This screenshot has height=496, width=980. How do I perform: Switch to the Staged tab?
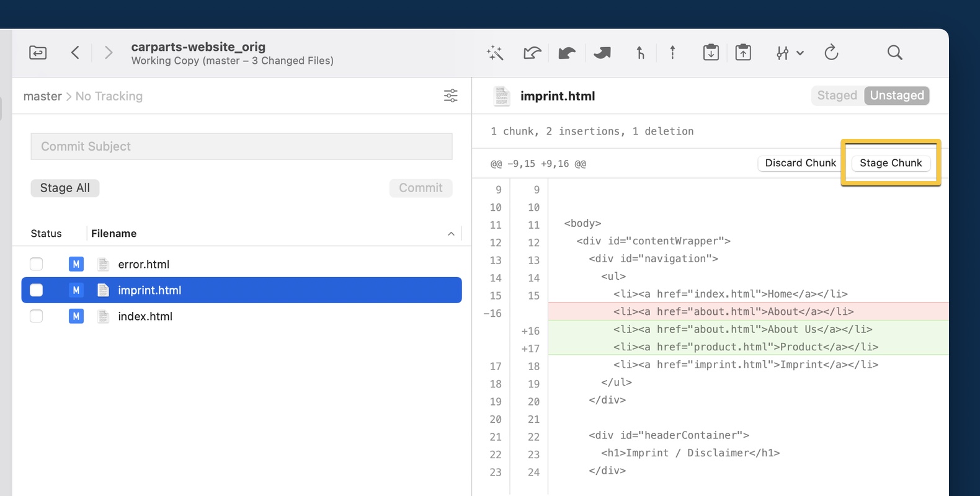[x=837, y=95]
